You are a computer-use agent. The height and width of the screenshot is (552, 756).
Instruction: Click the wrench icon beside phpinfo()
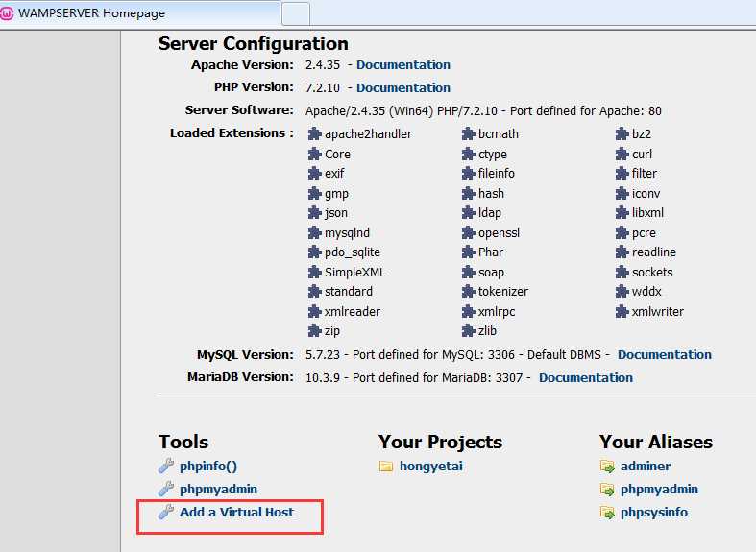pos(166,466)
